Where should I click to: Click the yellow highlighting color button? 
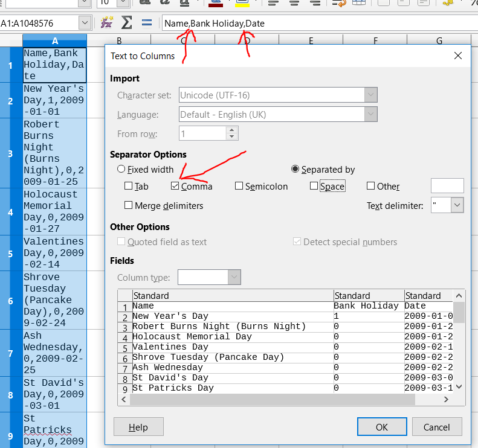[242, 2]
